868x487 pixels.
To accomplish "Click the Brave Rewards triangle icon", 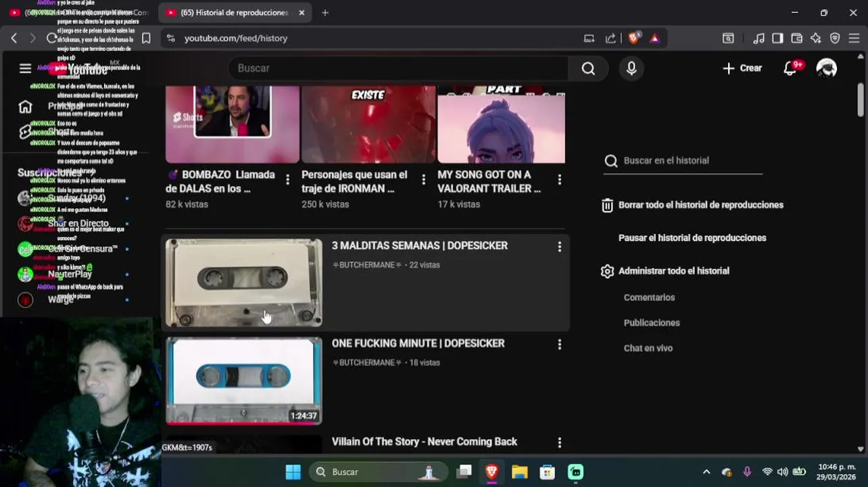I will [654, 39].
